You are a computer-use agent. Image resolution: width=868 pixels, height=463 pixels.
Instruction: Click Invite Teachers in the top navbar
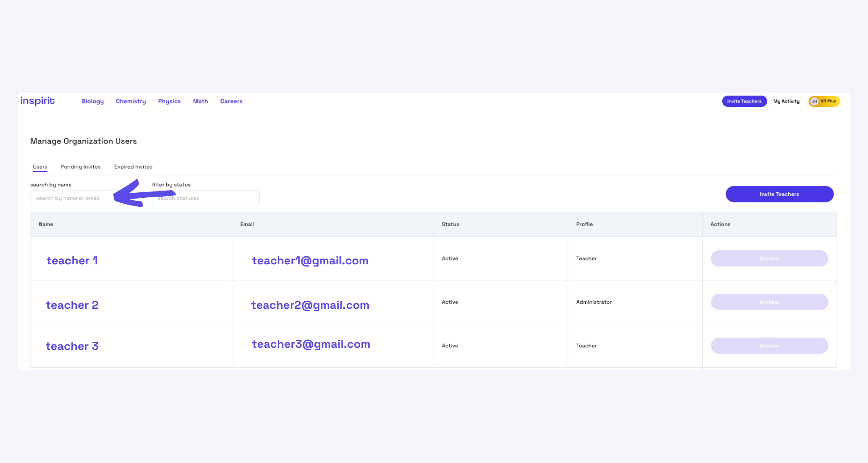click(x=744, y=101)
